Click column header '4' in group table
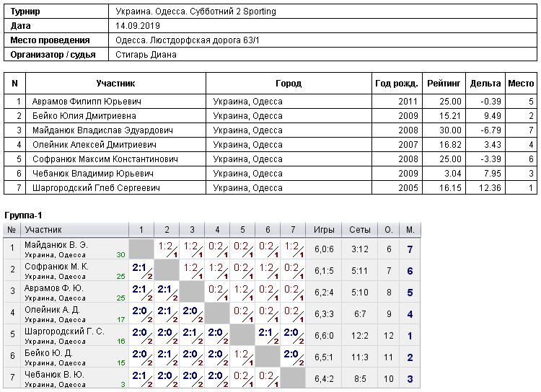The image size is (541, 392). [217, 230]
